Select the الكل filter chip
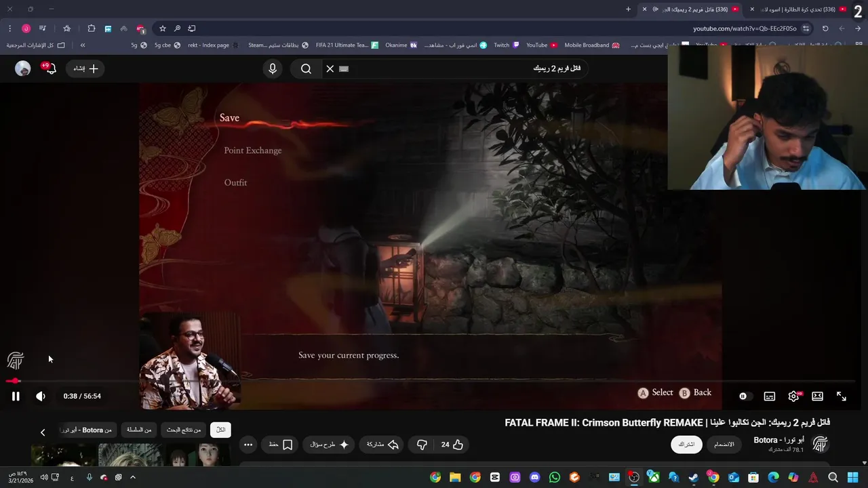This screenshot has height=488, width=868. pos(221,430)
